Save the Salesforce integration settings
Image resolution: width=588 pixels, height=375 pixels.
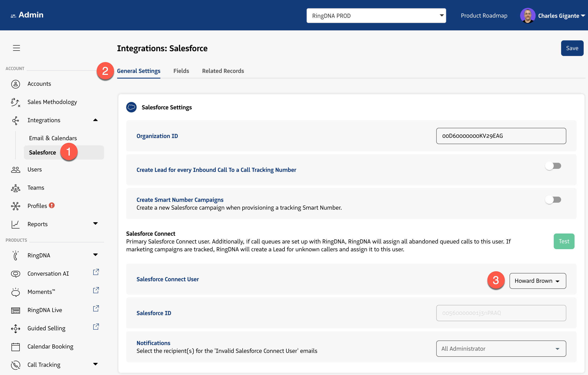click(572, 48)
